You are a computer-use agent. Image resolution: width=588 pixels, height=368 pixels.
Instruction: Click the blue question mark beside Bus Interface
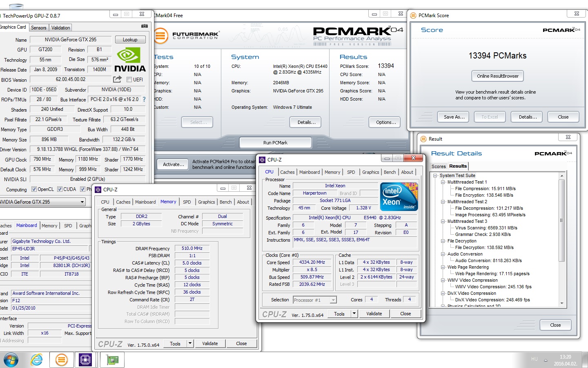click(144, 99)
